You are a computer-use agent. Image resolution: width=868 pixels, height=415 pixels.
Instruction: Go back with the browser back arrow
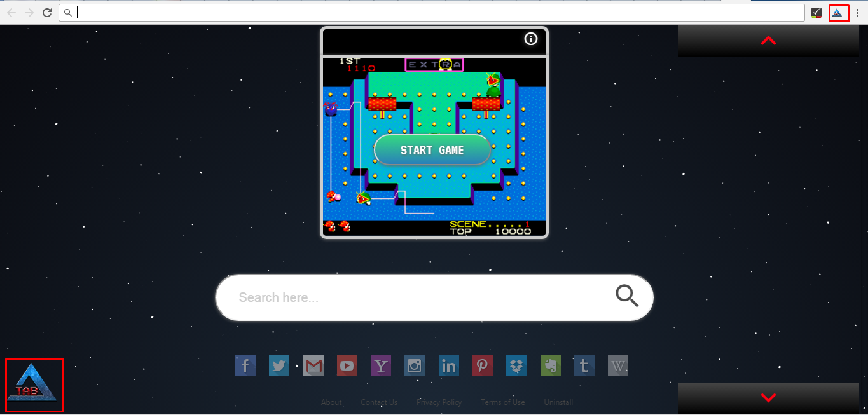point(11,13)
